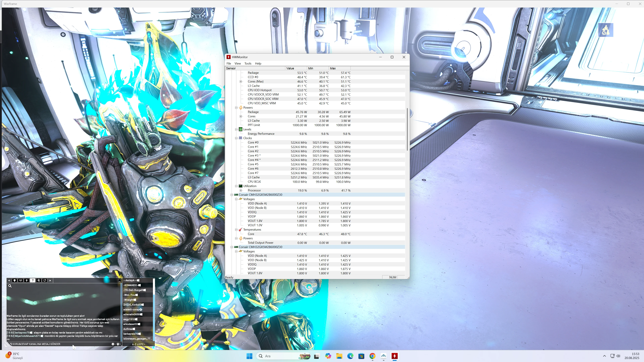Open the trade chat tab with the swap arrows icon
Image resolution: width=644 pixels, height=362 pixels.
coord(45,280)
